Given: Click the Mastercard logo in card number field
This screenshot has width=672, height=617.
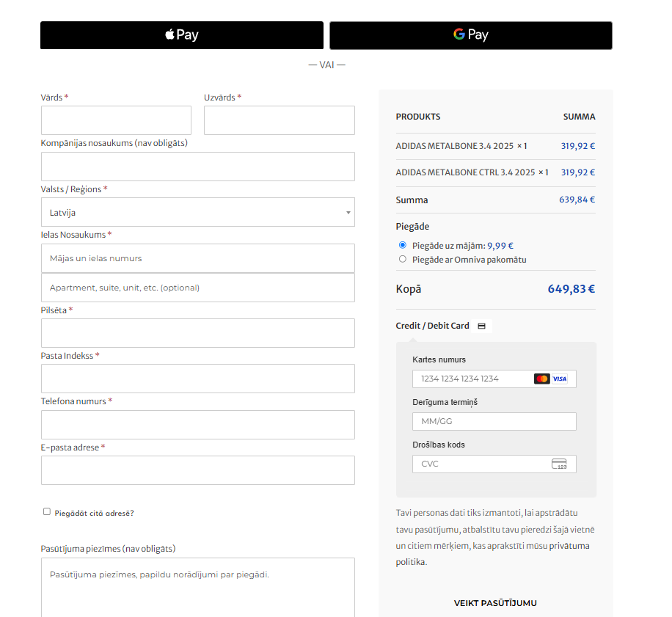Looking at the screenshot, I should point(541,378).
